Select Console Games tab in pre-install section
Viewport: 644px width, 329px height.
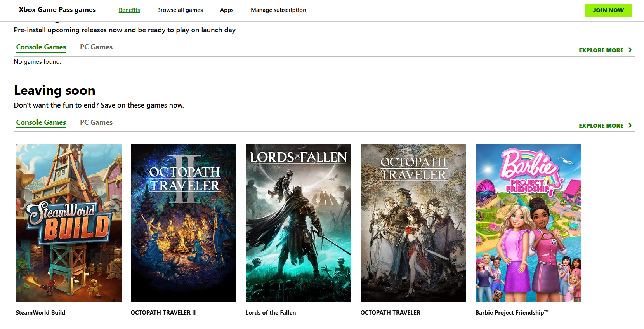[41, 47]
